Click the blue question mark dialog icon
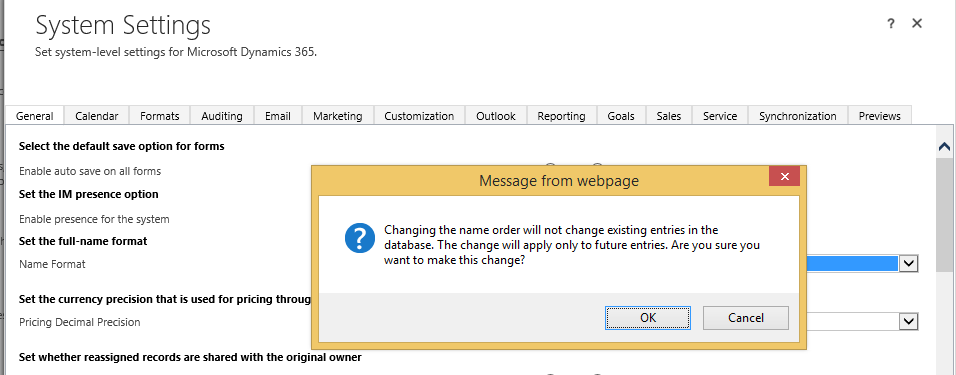The height and width of the screenshot is (375, 956). pyautogui.click(x=360, y=238)
